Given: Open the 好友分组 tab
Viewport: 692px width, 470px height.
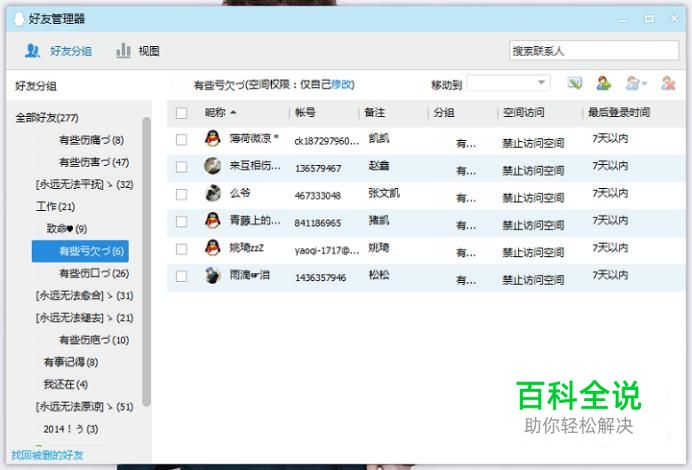Looking at the screenshot, I should point(58,51).
